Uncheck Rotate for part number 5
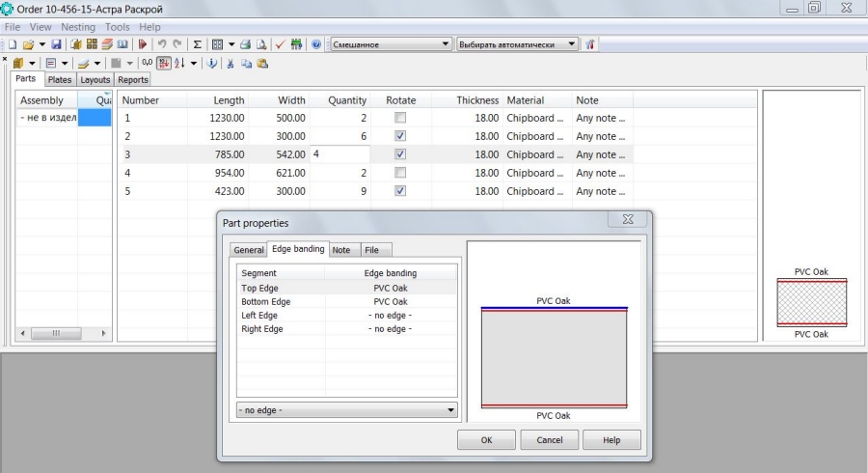Screen dimensions: 868x473 [400, 190]
